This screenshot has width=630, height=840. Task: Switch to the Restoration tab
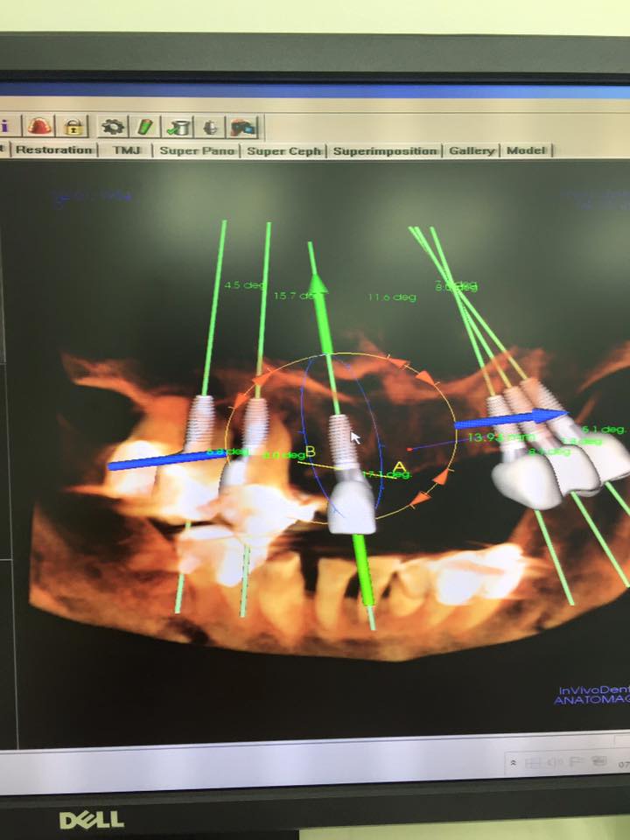[54, 150]
